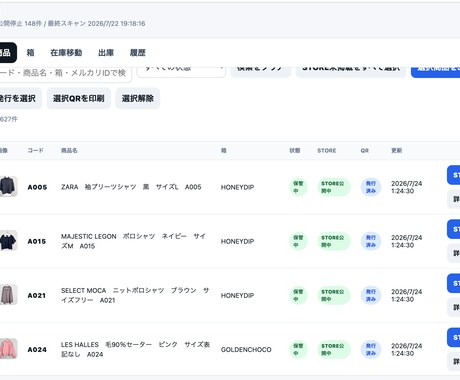This screenshot has width=460, height=380.
Task: Click the STORE公開中 badge in the A005 row
Action: tap(333, 187)
